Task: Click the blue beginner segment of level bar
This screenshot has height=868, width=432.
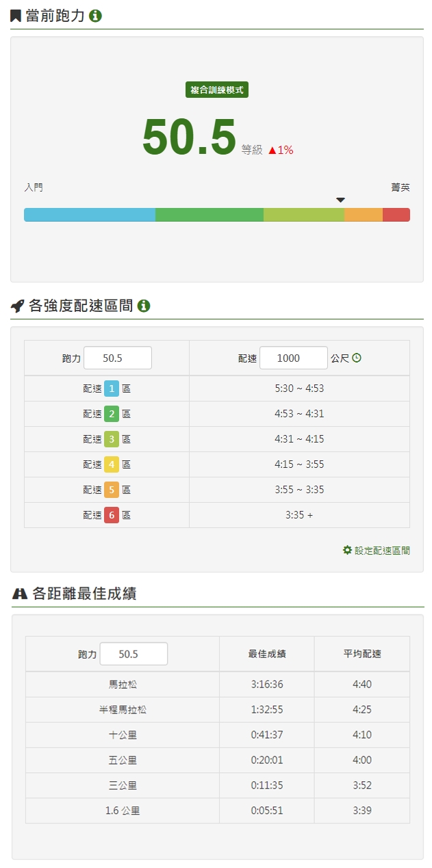Action: coord(89,215)
